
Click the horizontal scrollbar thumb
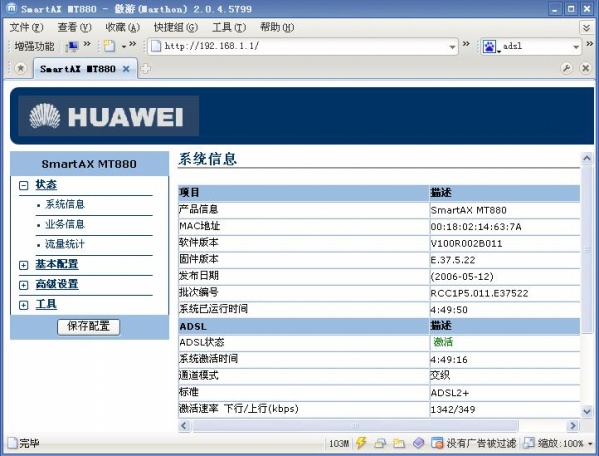tap(355, 426)
